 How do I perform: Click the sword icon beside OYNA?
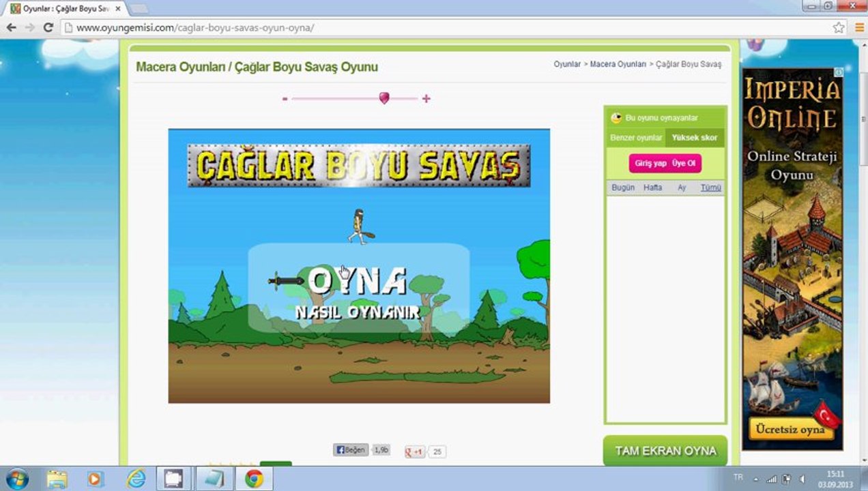(x=287, y=280)
